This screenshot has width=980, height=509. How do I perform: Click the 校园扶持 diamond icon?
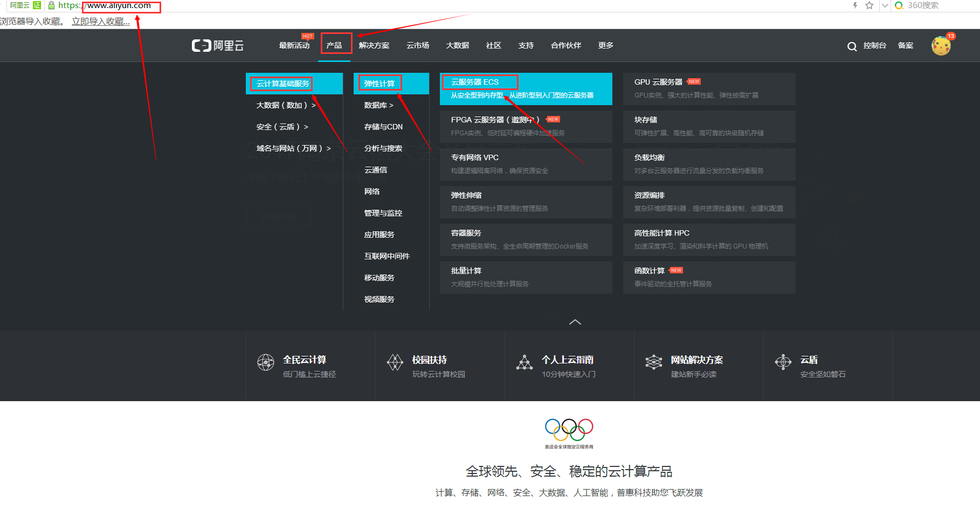395,362
